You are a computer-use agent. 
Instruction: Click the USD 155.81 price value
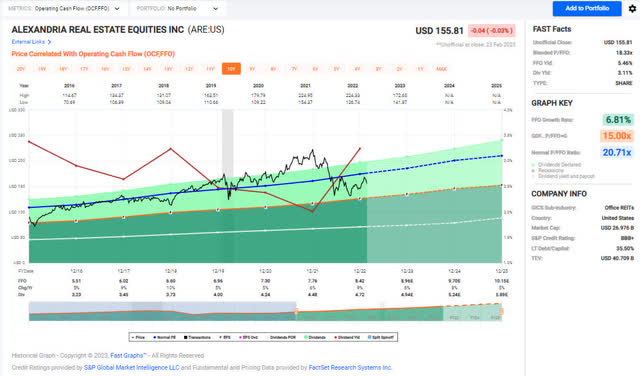439,31
